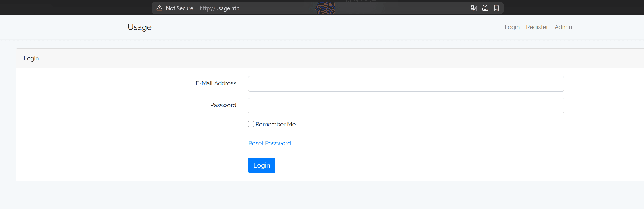Click the Password label
The width and height of the screenshot is (644, 209).
pyautogui.click(x=223, y=105)
